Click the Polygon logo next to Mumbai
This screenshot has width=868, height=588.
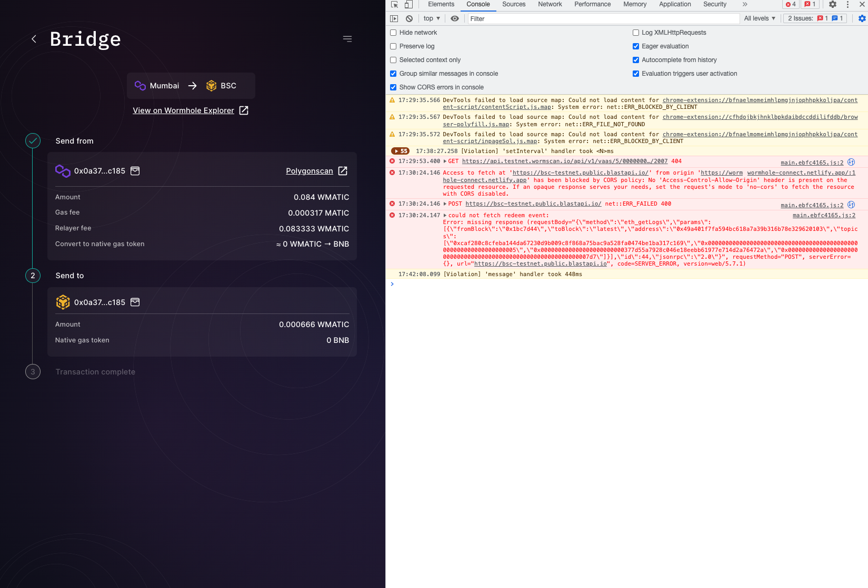(x=139, y=85)
